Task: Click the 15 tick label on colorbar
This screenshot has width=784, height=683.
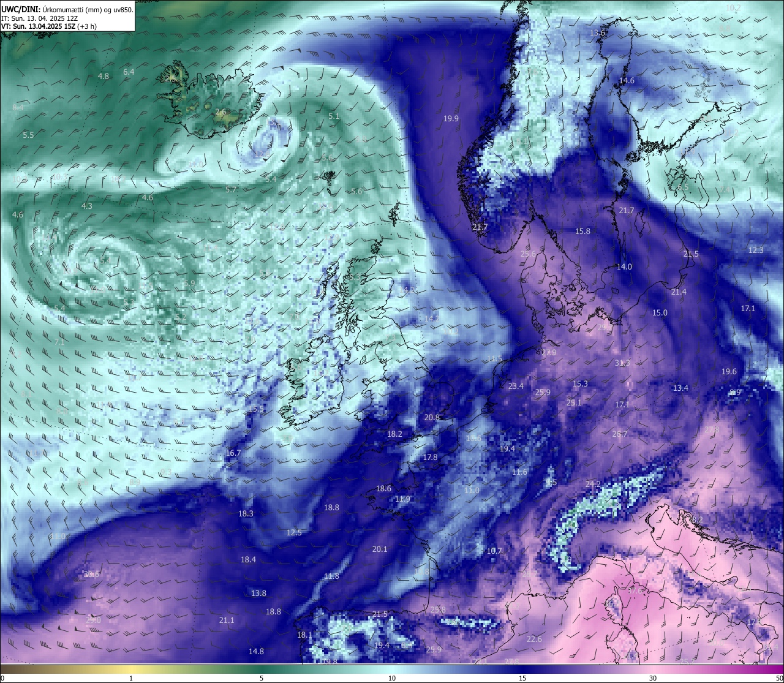Action: tap(522, 677)
